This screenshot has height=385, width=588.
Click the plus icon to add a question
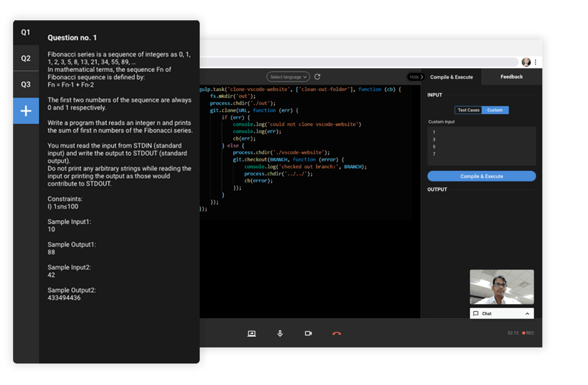pyautogui.click(x=26, y=111)
